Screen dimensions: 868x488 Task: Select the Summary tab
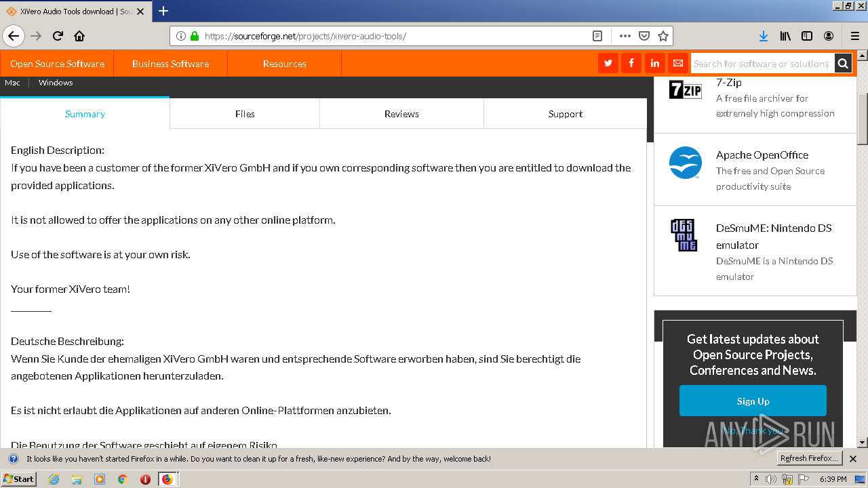(85, 114)
